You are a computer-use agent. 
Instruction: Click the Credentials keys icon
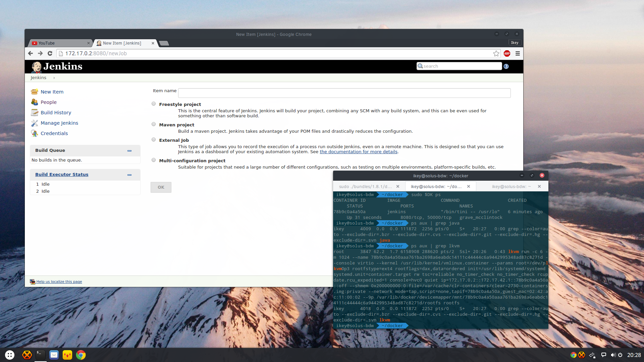pos(34,133)
